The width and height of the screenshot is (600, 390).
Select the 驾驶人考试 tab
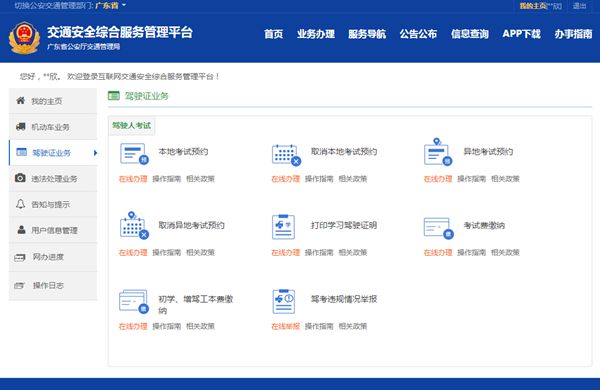click(x=132, y=126)
